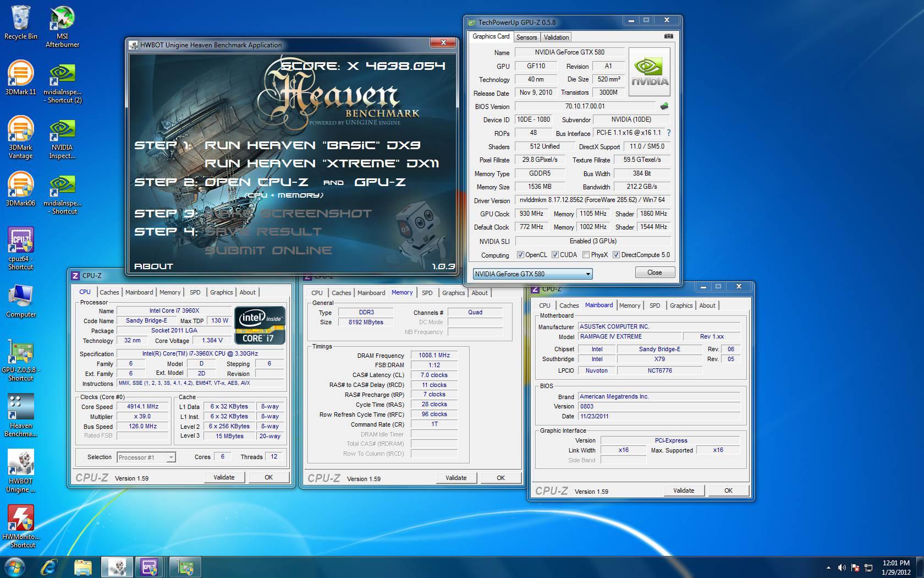
Task: Launch MSI Afterburner desktop icon
Action: point(62,26)
